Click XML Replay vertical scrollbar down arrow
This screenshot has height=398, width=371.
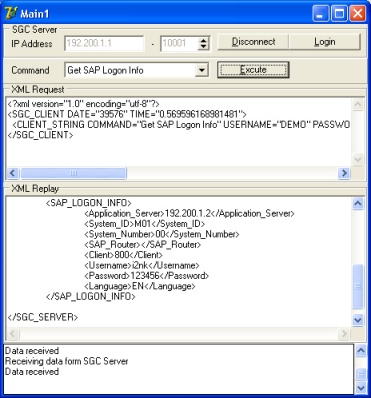point(358,320)
